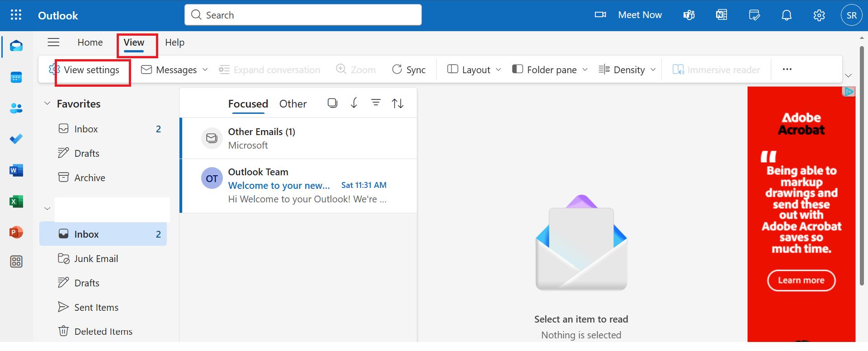Open Teams chat icon in header

689,15
